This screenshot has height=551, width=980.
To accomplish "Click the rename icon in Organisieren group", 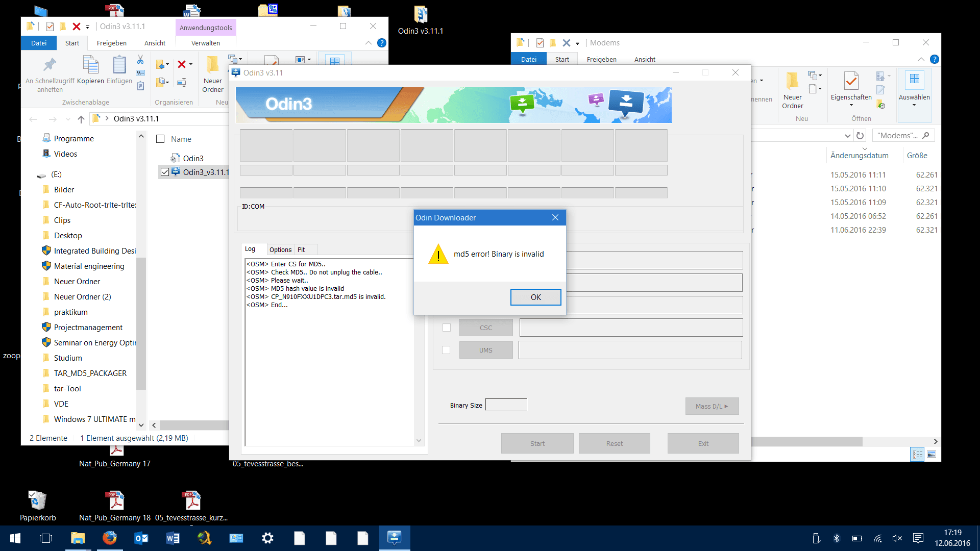I will point(182,82).
